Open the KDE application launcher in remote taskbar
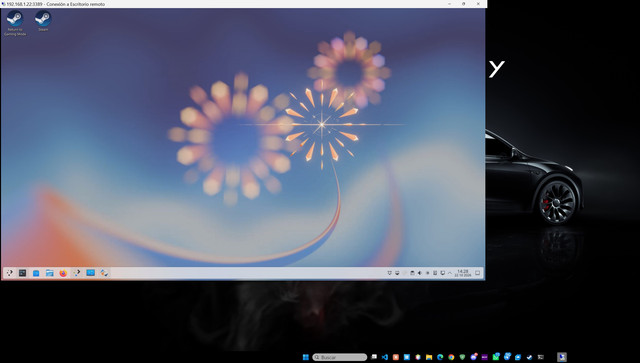The width and height of the screenshot is (640, 363). pos(10,273)
